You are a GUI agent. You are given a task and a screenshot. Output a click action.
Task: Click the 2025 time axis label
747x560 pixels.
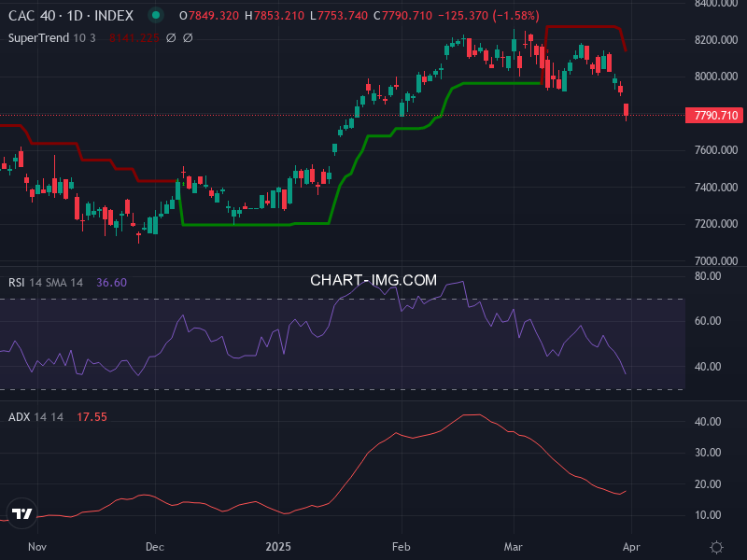(x=278, y=547)
